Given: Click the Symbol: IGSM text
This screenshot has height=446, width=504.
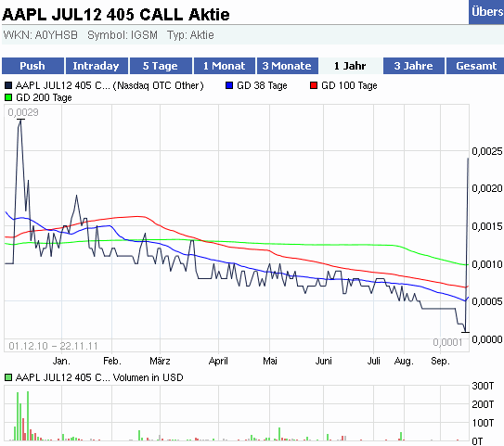Looking at the screenshot, I should tap(123, 34).
